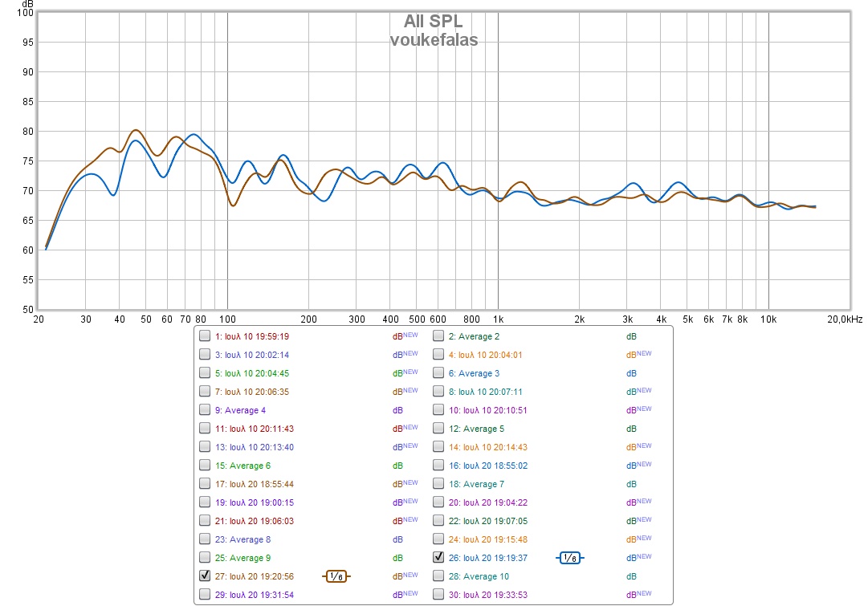Screen dimensions: 868x606
Task: Click the '50' value on the dB axis
Action: pos(27,309)
